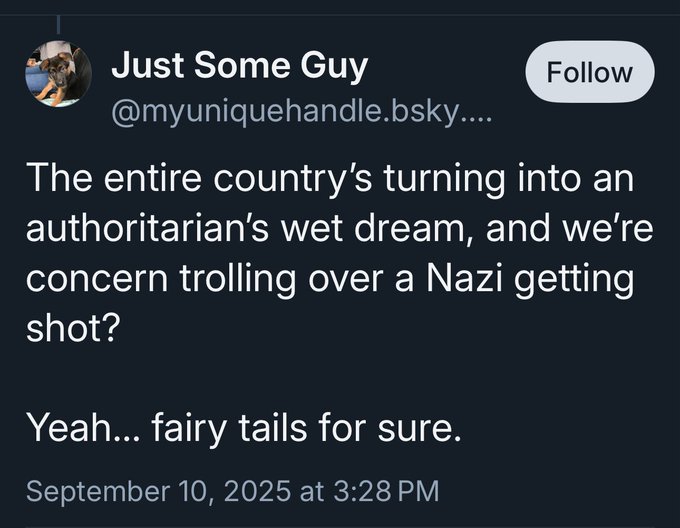The height and width of the screenshot is (528, 680).
Task: Click the line "Yeah... fairy tails for sure."
Action: pos(244,430)
